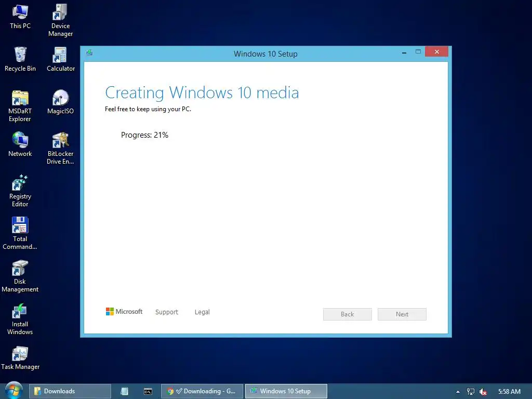
Task: Show hidden tray icons arrow
Action: (458, 392)
